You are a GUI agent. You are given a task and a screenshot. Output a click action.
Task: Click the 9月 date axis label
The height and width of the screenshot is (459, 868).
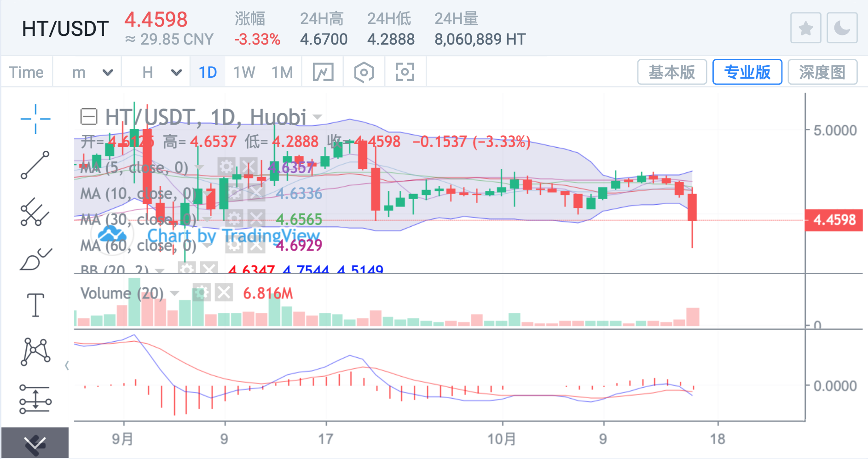coord(122,439)
